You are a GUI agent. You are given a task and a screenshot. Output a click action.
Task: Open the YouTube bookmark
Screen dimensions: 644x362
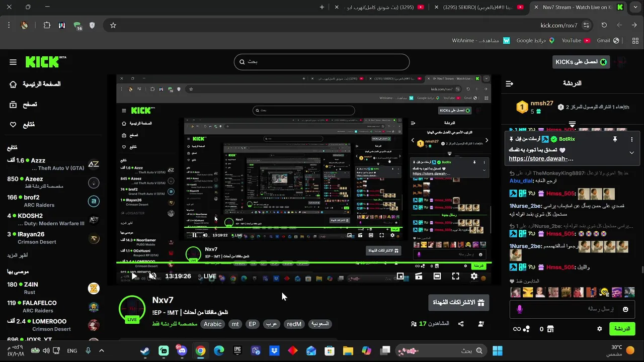(576, 41)
